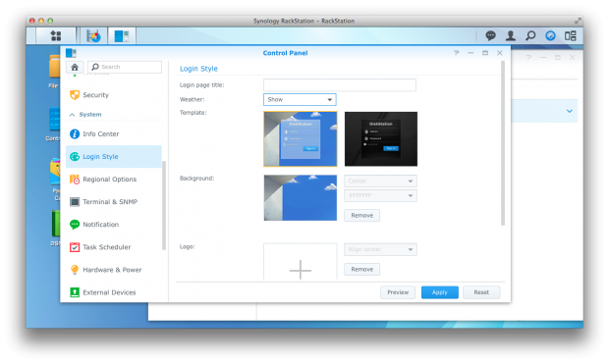Remove the logo image
The height and width of the screenshot is (364, 609).
click(362, 269)
